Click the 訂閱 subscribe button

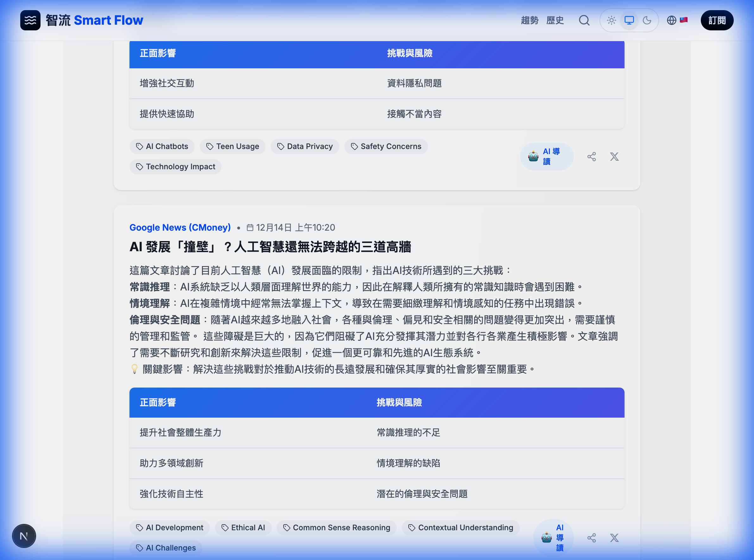(717, 20)
